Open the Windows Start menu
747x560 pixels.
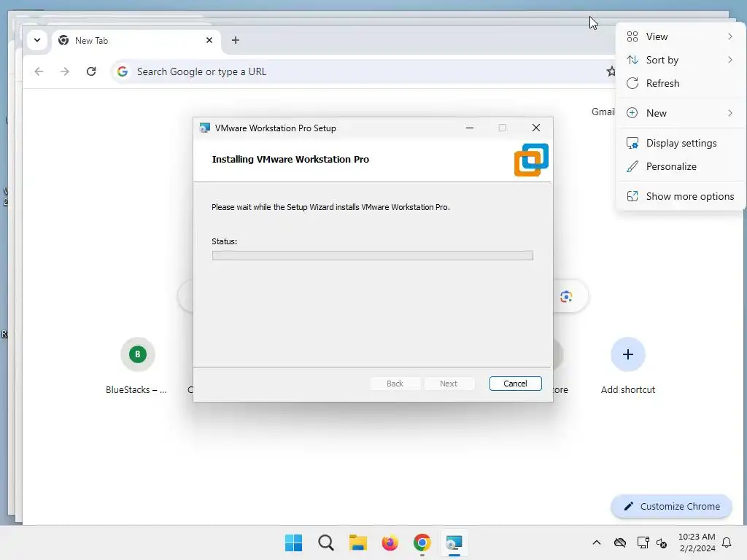[x=293, y=542]
